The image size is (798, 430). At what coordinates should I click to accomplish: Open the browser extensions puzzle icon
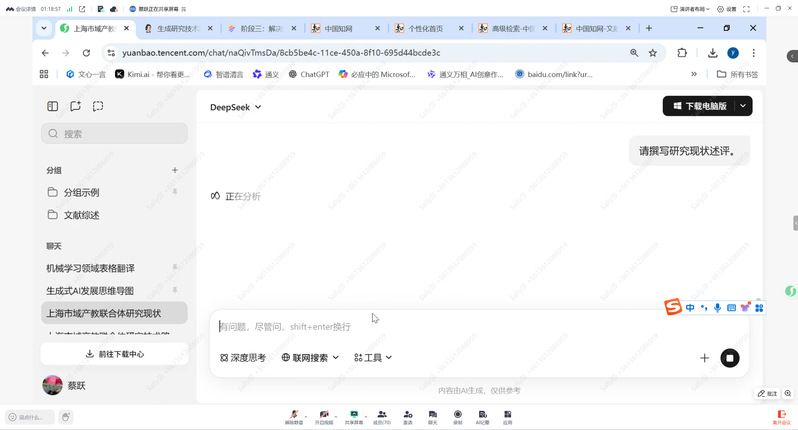pyautogui.click(x=682, y=53)
